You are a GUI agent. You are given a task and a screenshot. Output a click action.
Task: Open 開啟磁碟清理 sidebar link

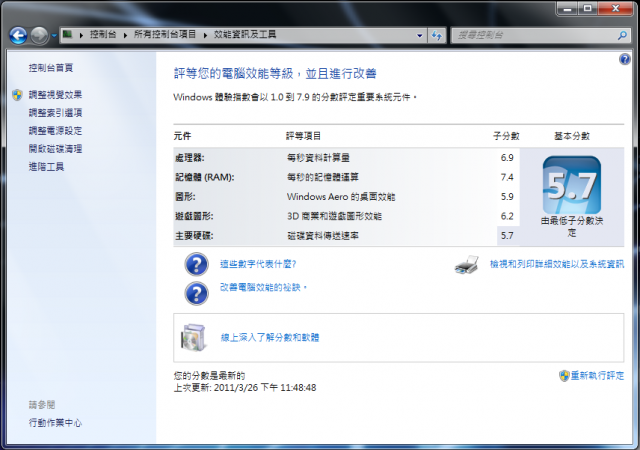[55, 149]
